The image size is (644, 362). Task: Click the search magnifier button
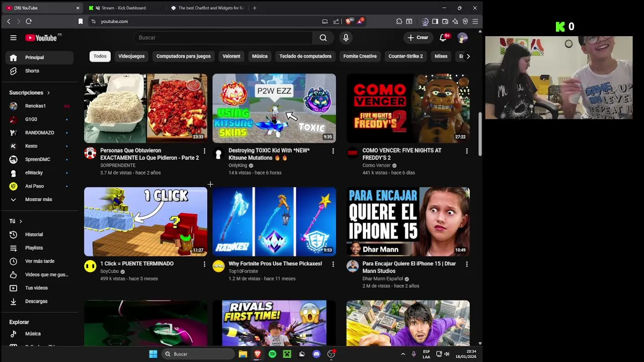[323, 38]
